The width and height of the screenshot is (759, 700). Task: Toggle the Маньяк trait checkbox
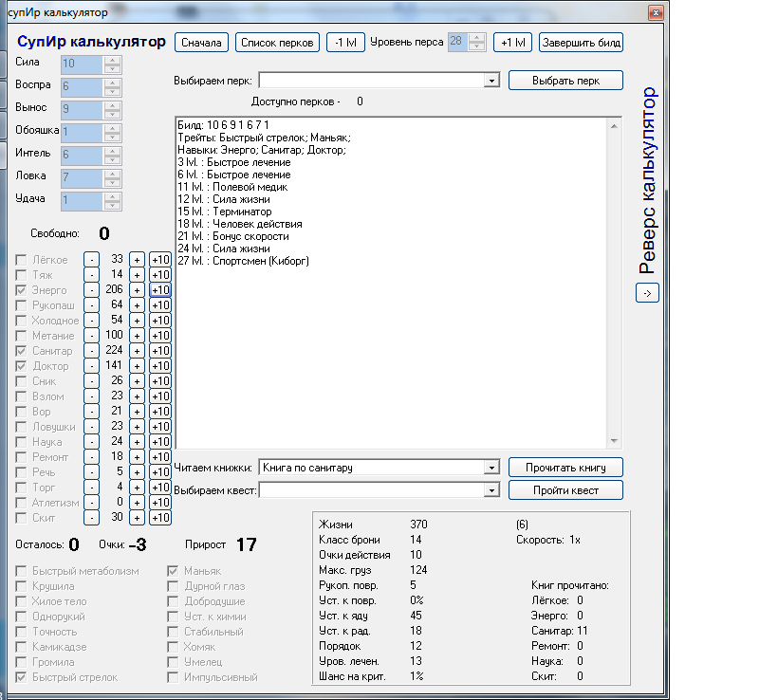[x=173, y=571]
